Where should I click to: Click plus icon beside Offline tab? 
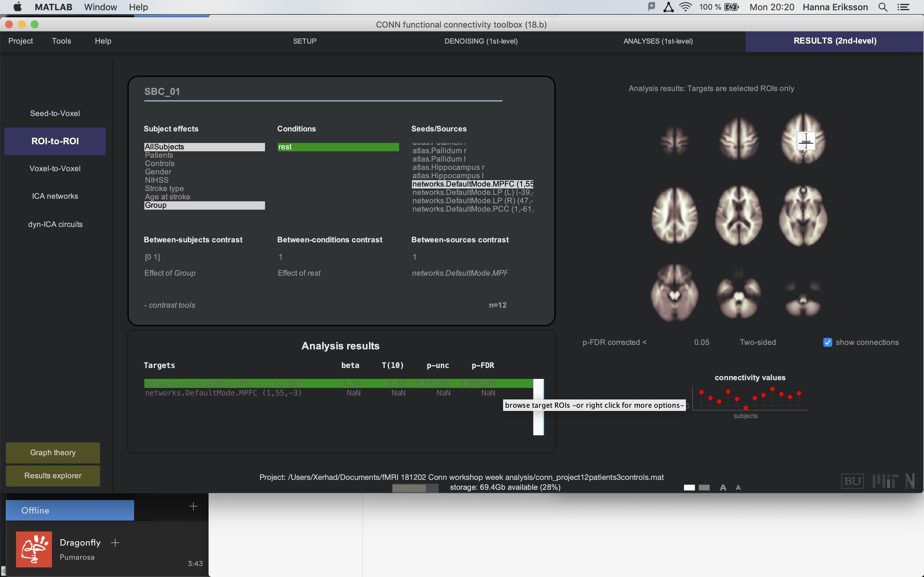click(193, 506)
